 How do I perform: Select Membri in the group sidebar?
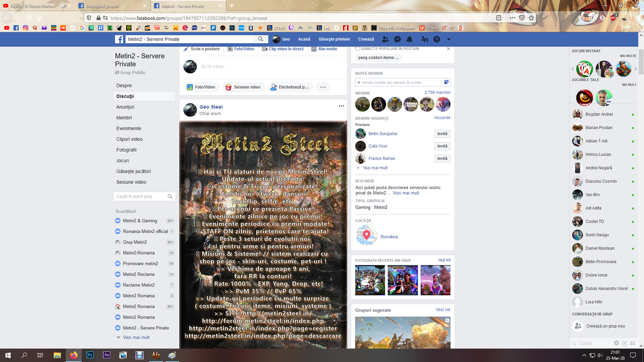[x=124, y=118]
